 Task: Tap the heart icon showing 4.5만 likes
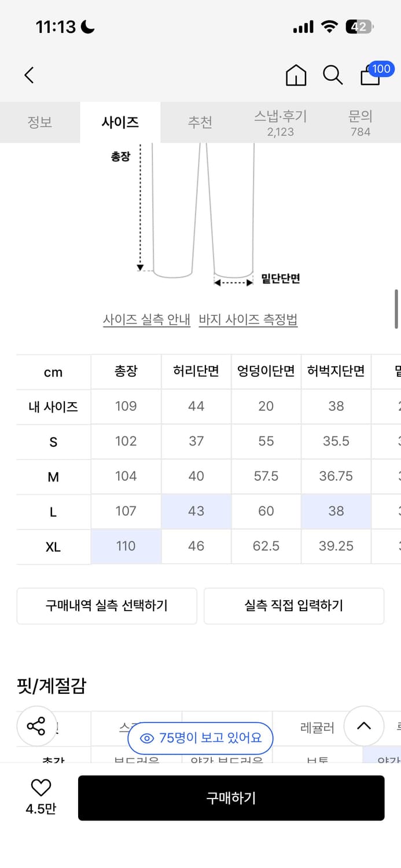[39, 790]
